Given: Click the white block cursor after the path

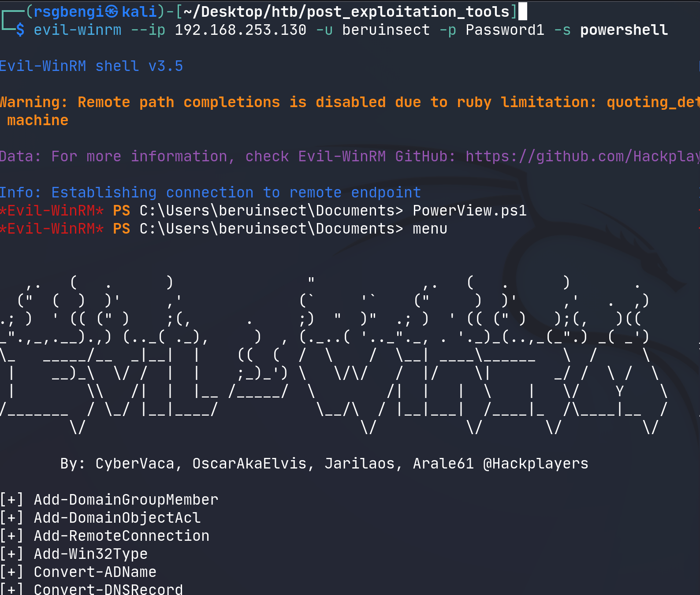Looking at the screenshot, I should click(522, 11).
